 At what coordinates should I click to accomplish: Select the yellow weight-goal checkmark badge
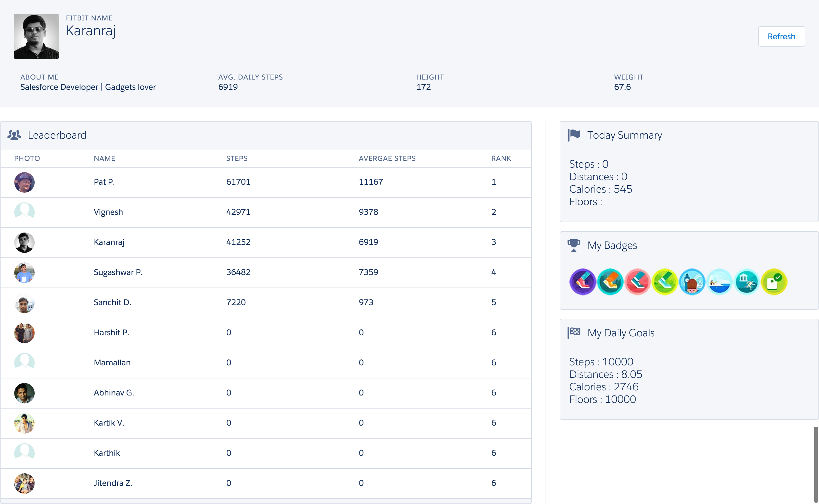coord(774,282)
